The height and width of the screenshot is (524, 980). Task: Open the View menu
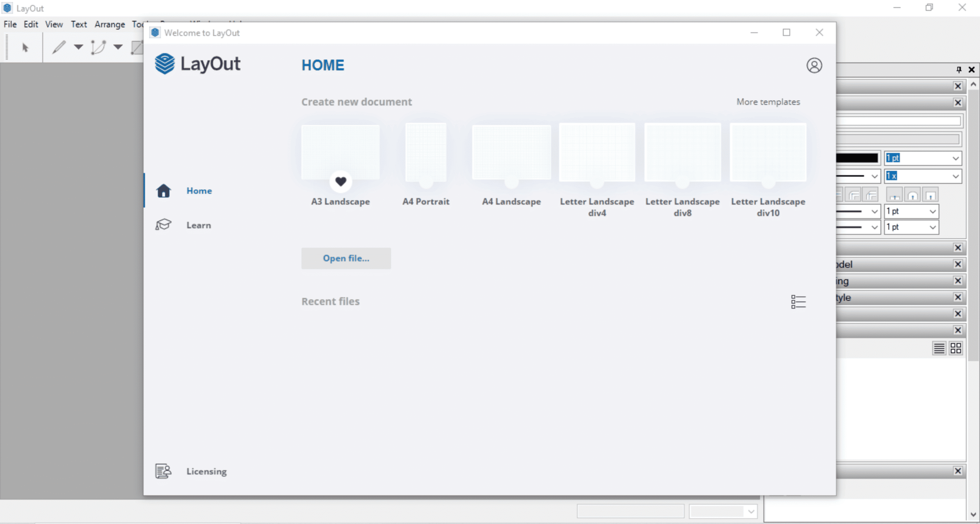tap(54, 24)
